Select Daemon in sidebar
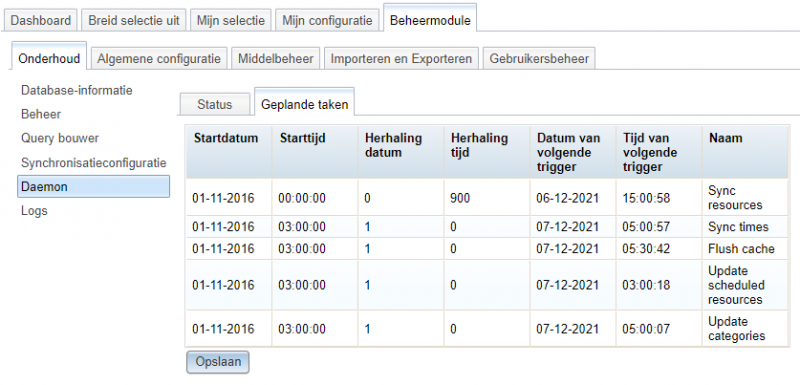This screenshot has width=800, height=385. tap(93, 187)
